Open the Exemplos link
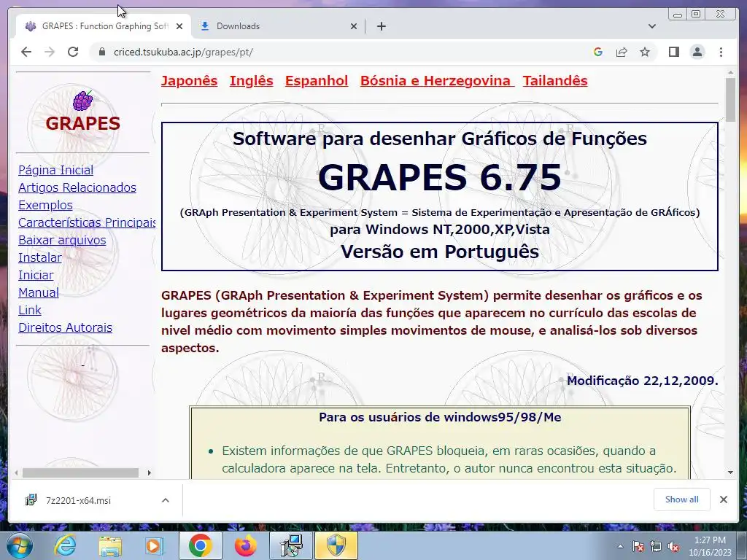The height and width of the screenshot is (560, 747). (x=45, y=205)
